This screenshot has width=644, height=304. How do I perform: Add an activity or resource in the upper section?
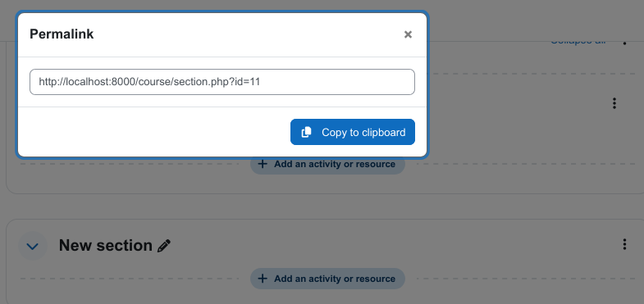click(x=327, y=164)
